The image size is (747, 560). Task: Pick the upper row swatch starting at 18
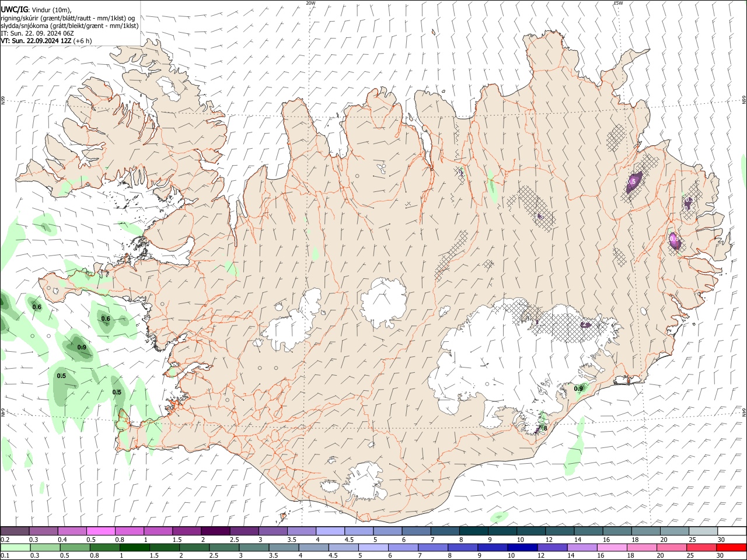(645, 531)
